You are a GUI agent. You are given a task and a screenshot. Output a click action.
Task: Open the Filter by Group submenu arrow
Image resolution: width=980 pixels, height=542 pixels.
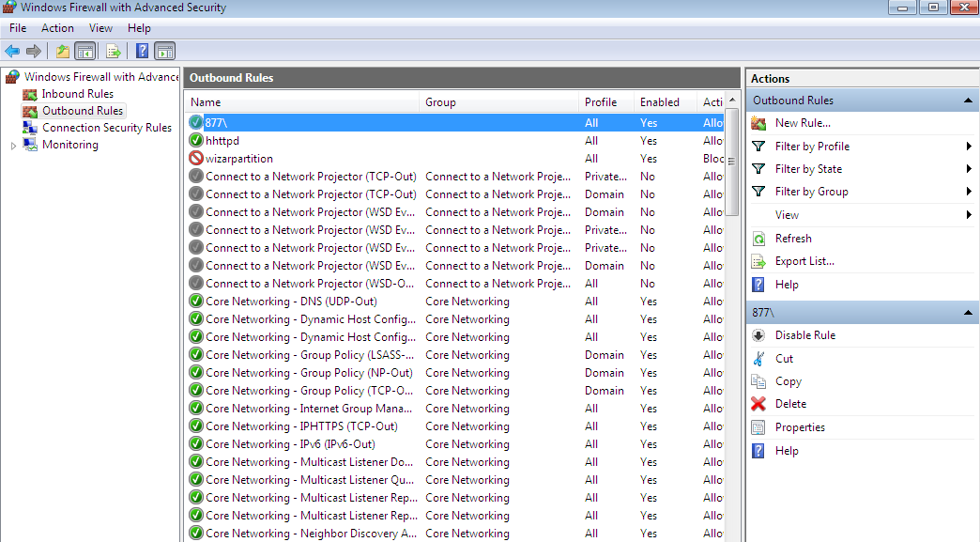(969, 192)
